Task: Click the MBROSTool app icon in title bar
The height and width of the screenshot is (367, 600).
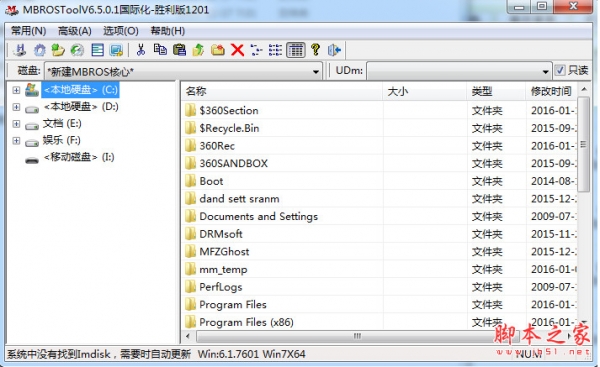Action: [11, 10]
